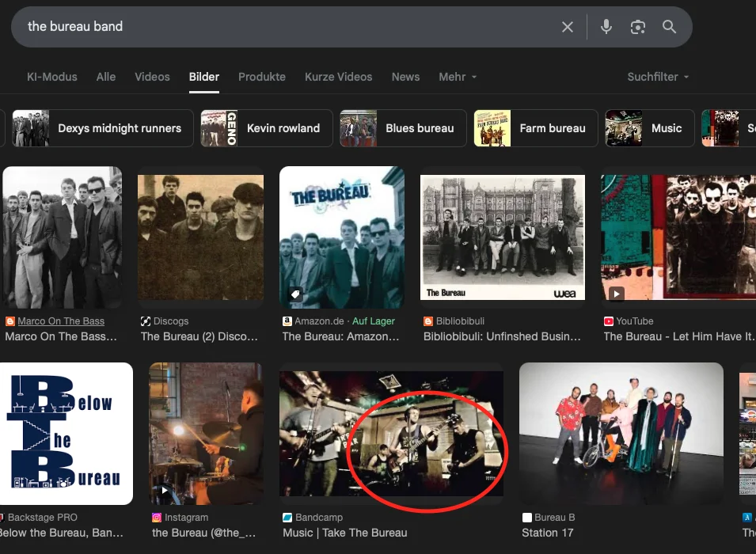Click inside the search text field
Image resolution: width=756 pixels, height=554 pixels.
pos(277,27)
